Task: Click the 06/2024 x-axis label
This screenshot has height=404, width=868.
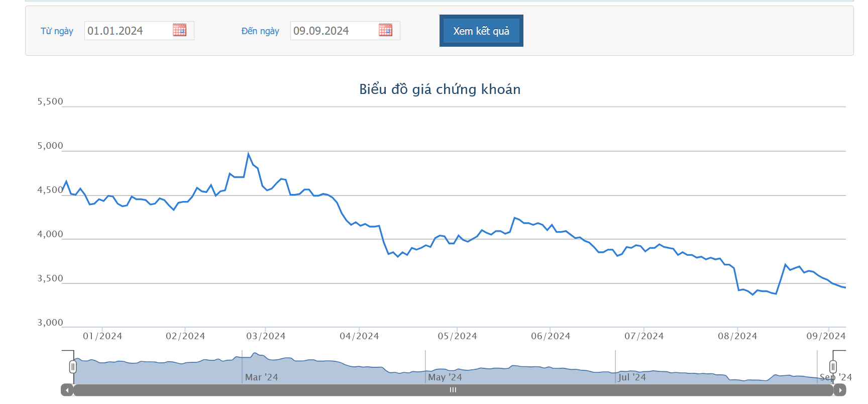Action: (x=551, y=336)
